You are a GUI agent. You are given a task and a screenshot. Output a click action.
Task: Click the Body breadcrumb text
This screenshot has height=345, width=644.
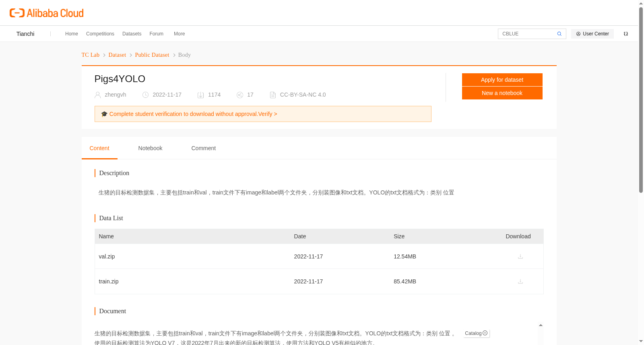pos(184,55)
